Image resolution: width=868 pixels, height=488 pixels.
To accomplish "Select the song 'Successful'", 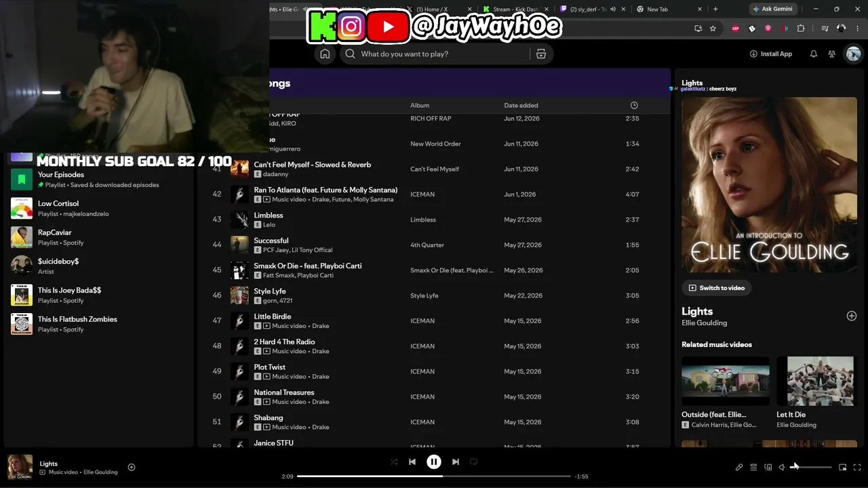I will click(271, 241).
